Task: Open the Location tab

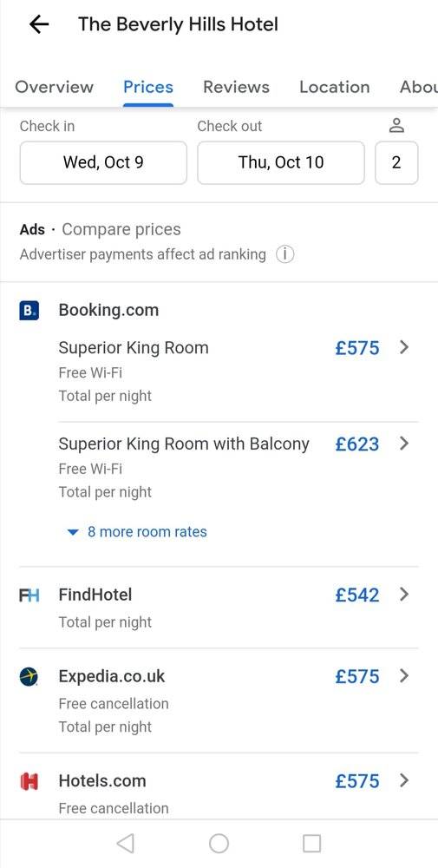Action: point(335,87)
